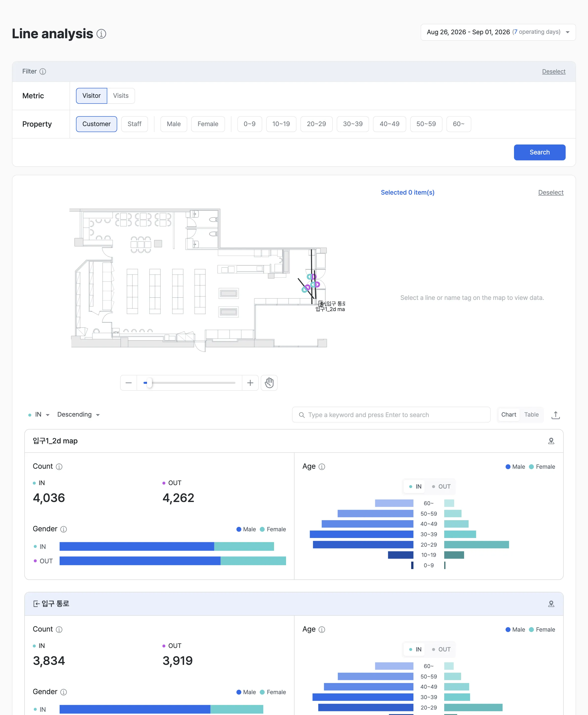Image resolution: width=588 pixels, height=715 pixels.
Task: Open the Descending order dropdown
Action: click(x=78, y=415)
